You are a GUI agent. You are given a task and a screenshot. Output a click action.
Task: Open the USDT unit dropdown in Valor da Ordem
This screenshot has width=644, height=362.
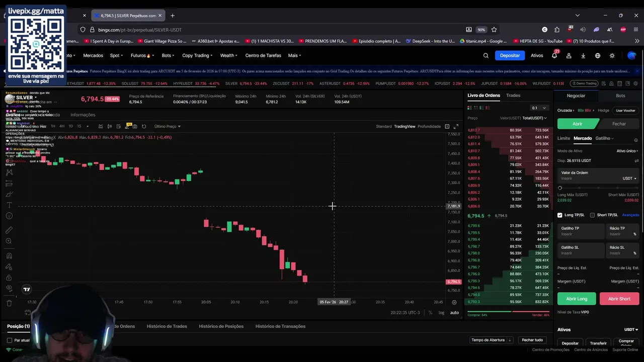pyautogui.click(x=629, y=178)
